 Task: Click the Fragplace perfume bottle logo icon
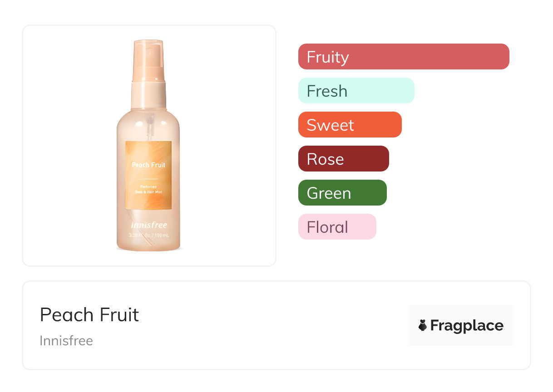423,325
